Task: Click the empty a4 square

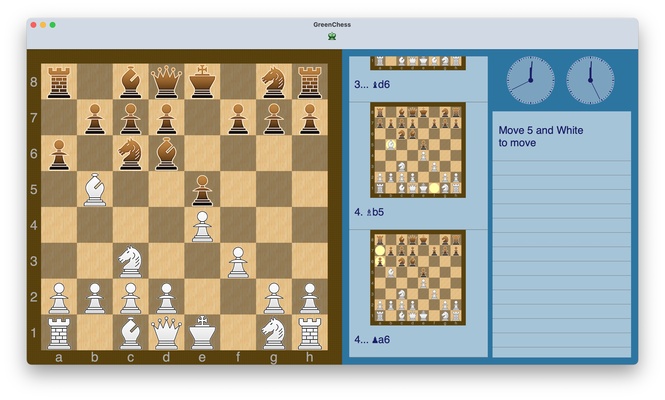Action: coord(59,225)
